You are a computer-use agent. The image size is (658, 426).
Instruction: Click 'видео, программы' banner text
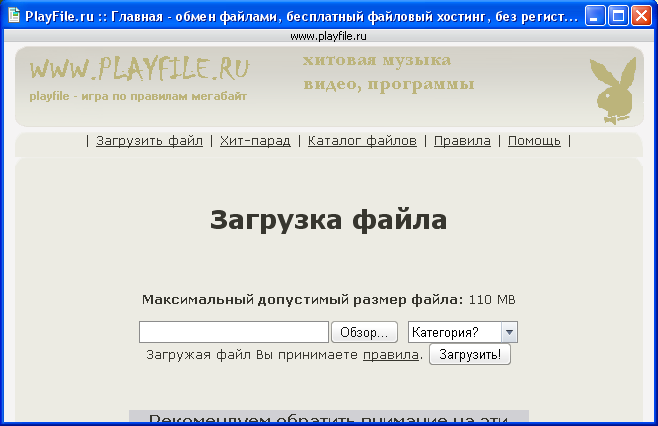(389, 84)
